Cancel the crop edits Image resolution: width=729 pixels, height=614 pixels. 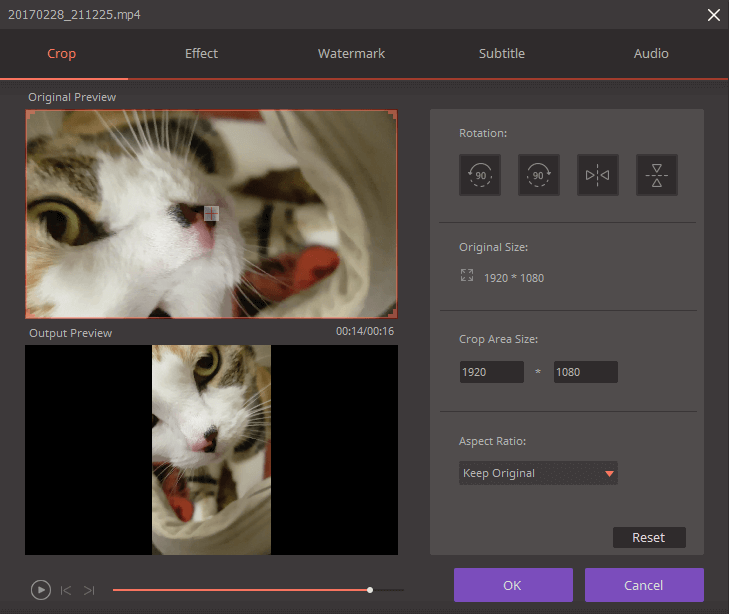[644, 585]
